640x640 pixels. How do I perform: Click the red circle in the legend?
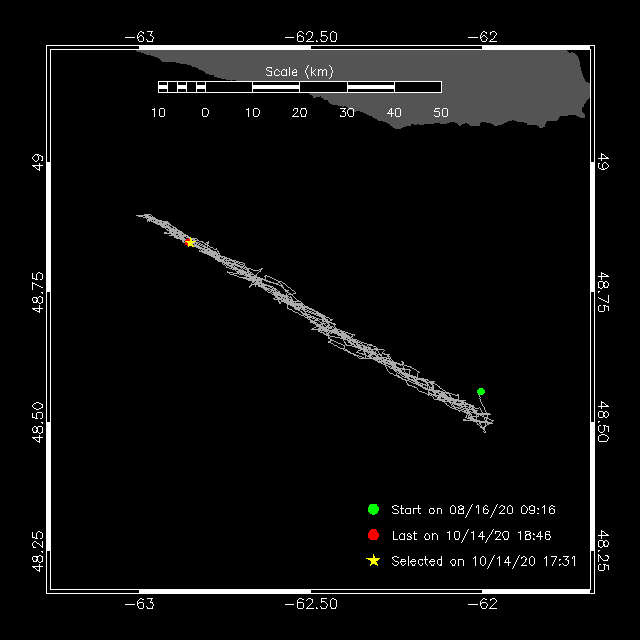click(373, 535)
